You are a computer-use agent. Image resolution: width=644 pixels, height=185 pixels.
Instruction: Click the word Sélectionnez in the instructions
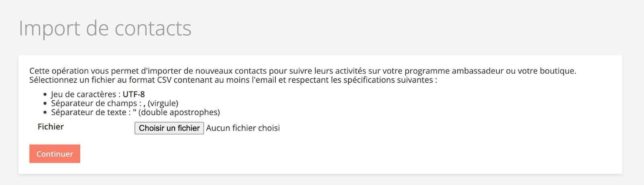click(x=53, y=80)
